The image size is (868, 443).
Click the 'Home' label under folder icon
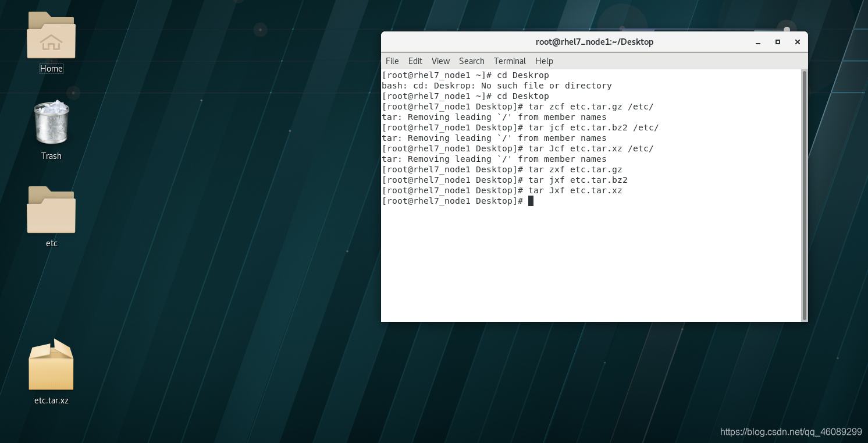pyautogui.click(x=51, y=69)
